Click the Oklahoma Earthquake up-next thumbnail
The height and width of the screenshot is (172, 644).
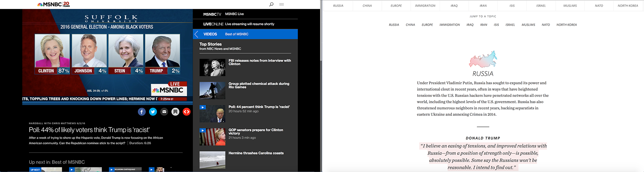click(125, 169)
